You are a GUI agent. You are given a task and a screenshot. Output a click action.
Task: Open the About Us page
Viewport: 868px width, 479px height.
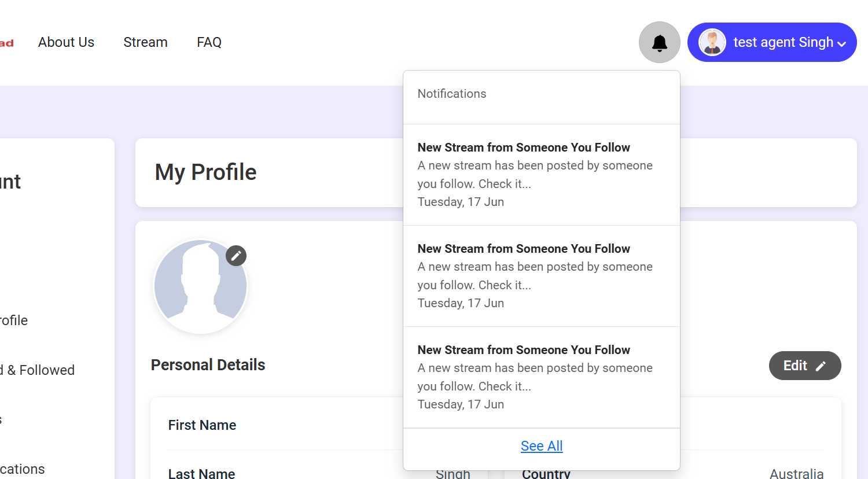(66, 42)
